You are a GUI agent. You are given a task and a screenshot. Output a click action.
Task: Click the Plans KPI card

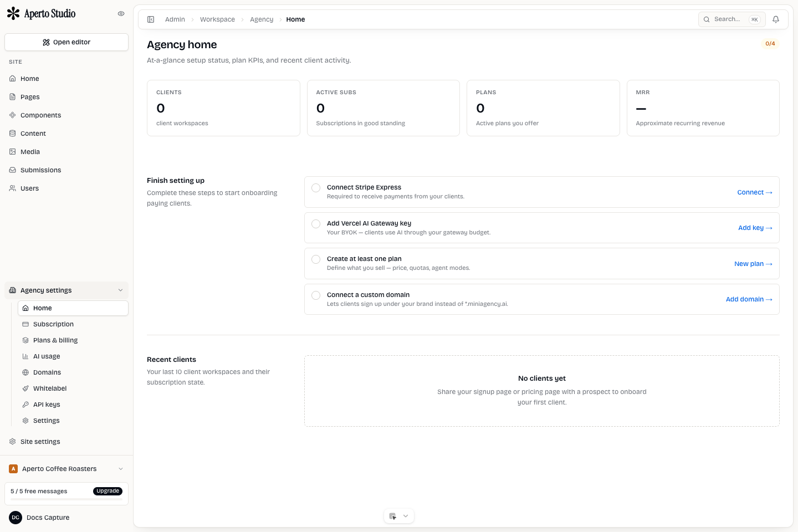pyautogui.click(x=543, y=108)
